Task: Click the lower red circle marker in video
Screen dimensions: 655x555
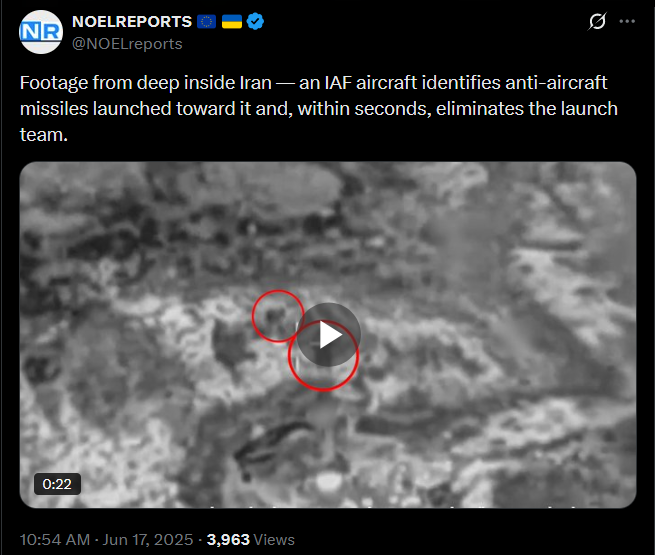Action: [323, 356]
